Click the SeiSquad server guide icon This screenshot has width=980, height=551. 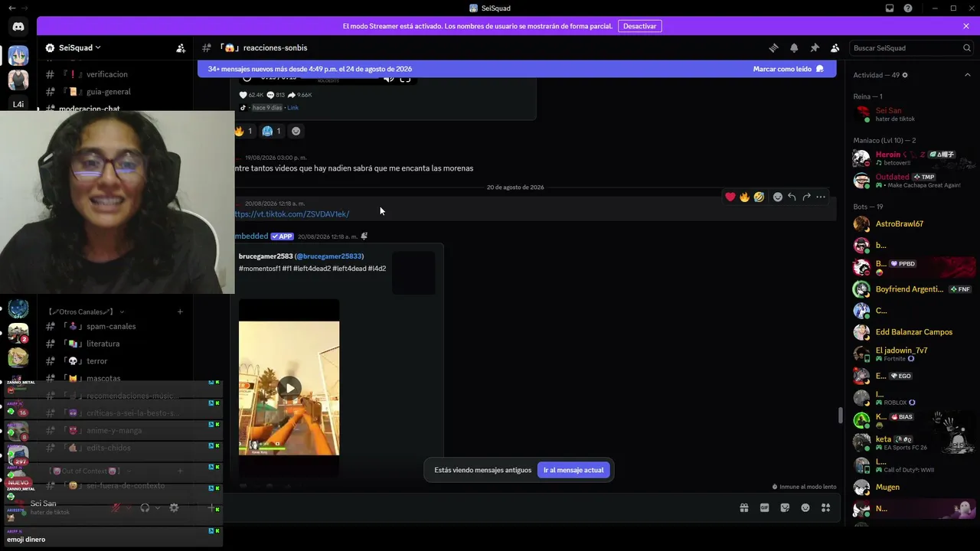coord(51,47)
